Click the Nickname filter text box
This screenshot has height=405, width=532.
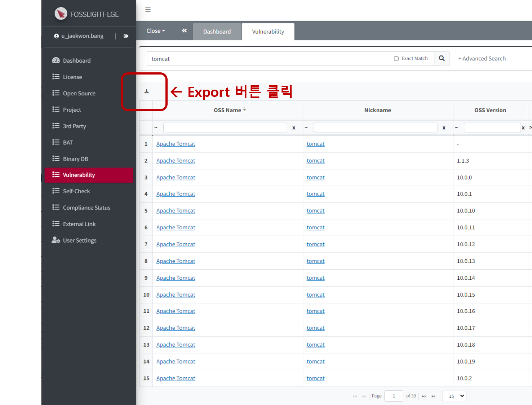coord(375,127)
